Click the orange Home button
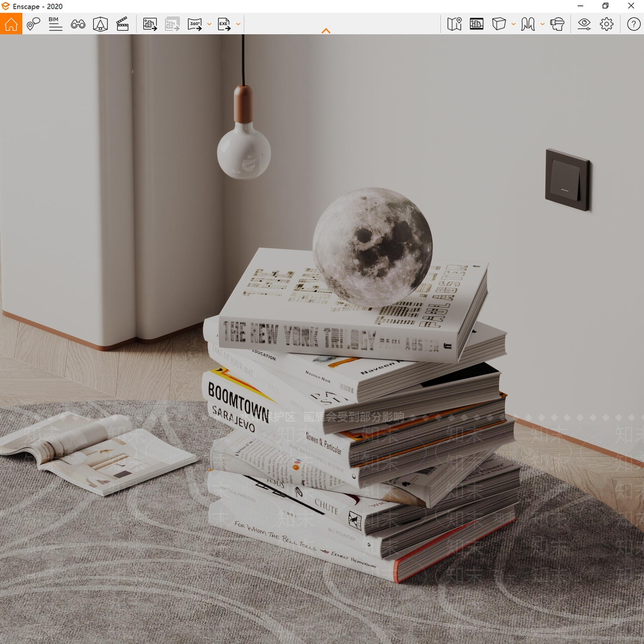This screenshot has width=644, height=644. click(11, 24)
